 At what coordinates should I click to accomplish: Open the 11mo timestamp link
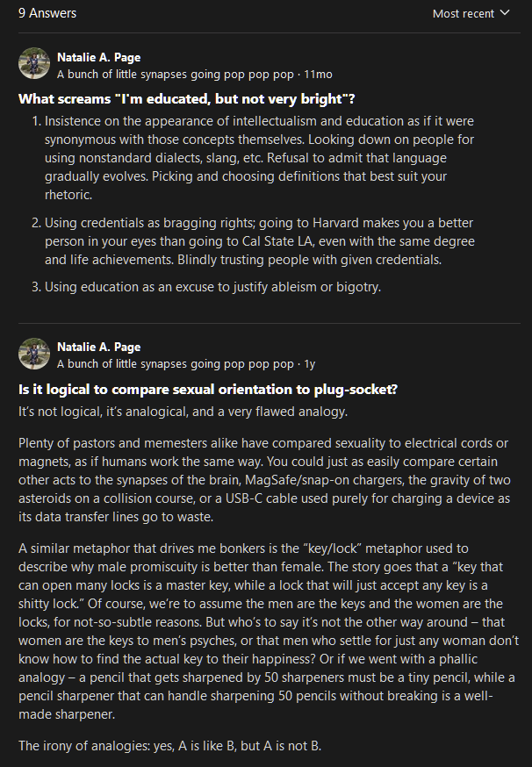coord(318,75)
